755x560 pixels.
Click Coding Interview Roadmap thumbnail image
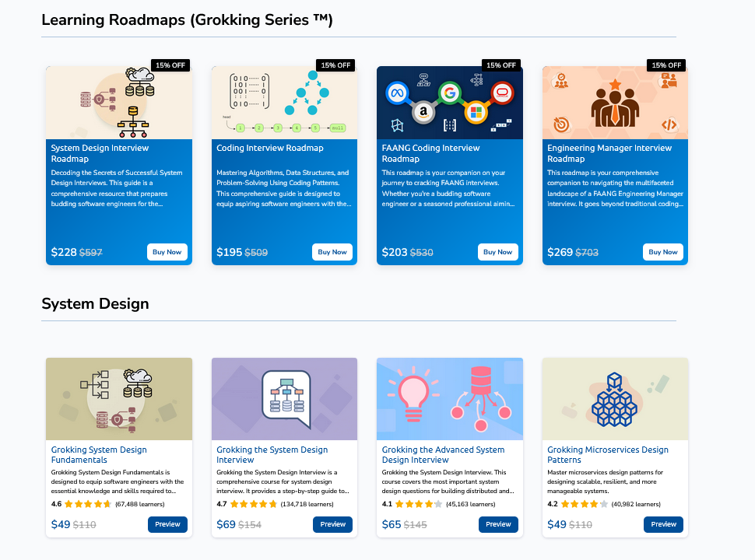click(x=285, y=103)
